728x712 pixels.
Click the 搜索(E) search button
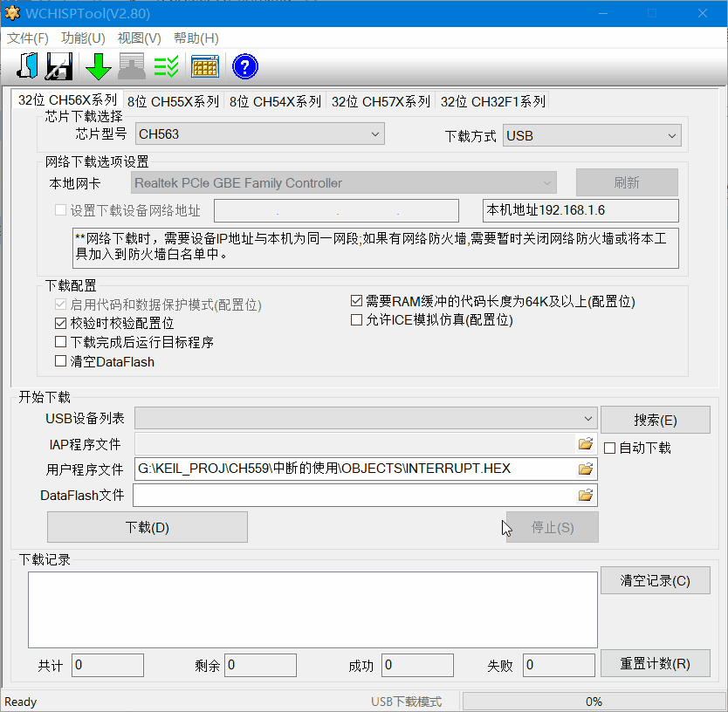click(655, 420)
